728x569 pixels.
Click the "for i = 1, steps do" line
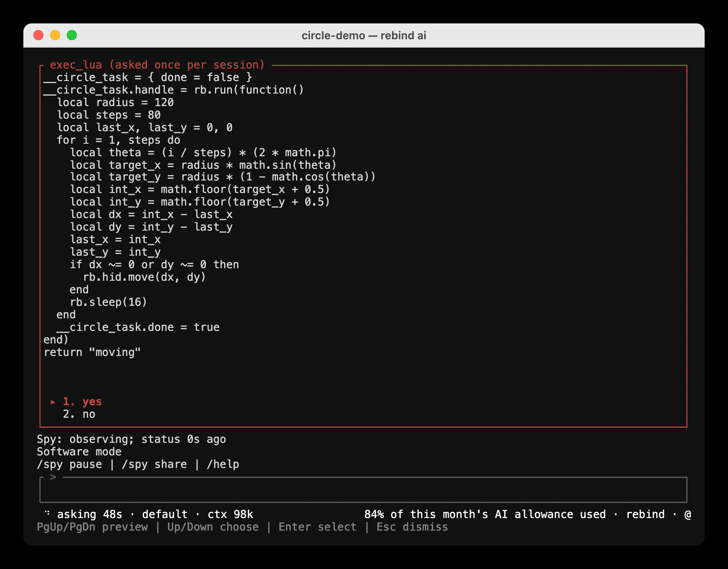pos(119,140)
